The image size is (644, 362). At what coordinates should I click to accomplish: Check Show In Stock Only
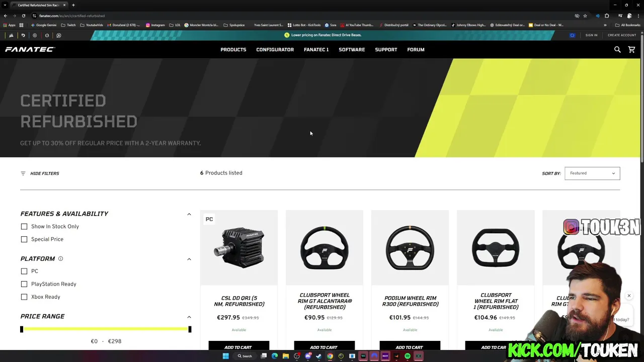24,227
